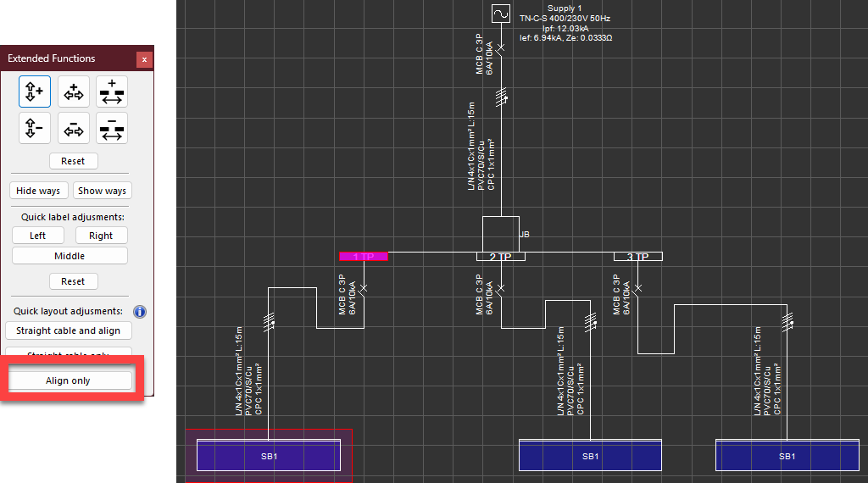Click the decrease way spacing icon
This screenshot has width=868, height=483.
click(112, 129)
